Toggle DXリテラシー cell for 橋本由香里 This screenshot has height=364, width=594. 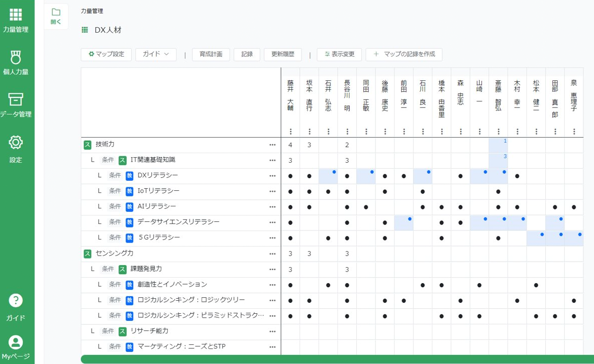(442, 176)
